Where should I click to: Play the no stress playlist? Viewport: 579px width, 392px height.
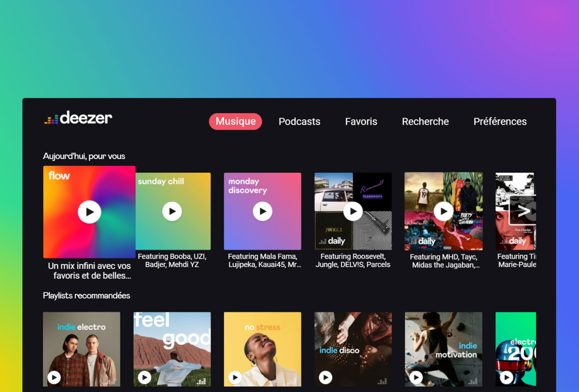click(x=235, y=377)
